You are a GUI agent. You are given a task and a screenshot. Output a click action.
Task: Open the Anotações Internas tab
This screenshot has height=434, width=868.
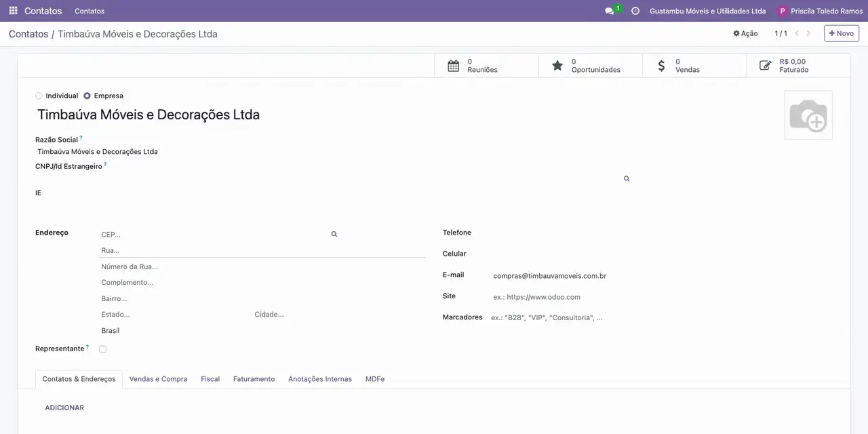point(320,379)
